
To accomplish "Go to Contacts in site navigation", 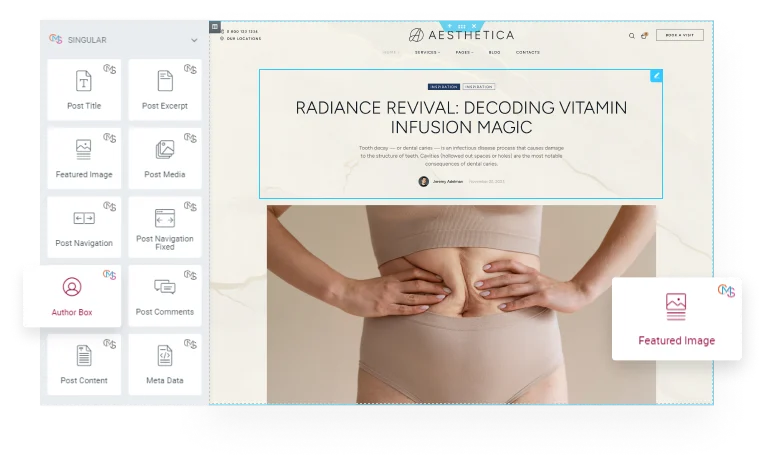I will point(528,52).
